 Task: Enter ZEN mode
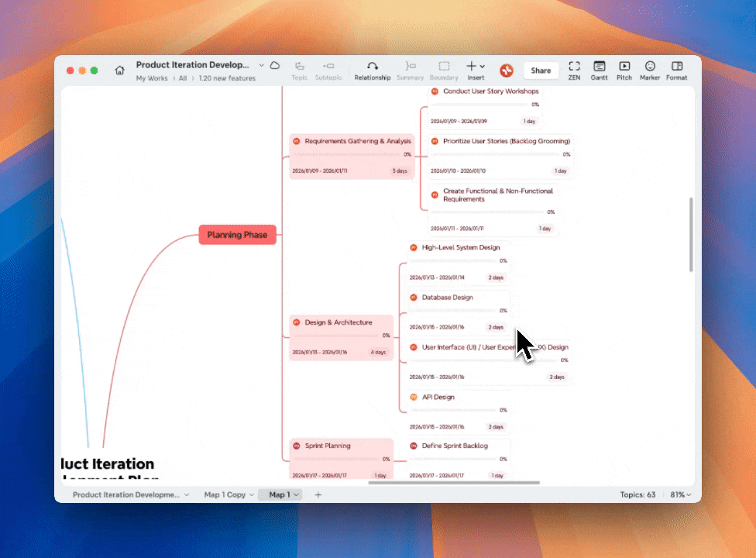[x=574, y=71]
